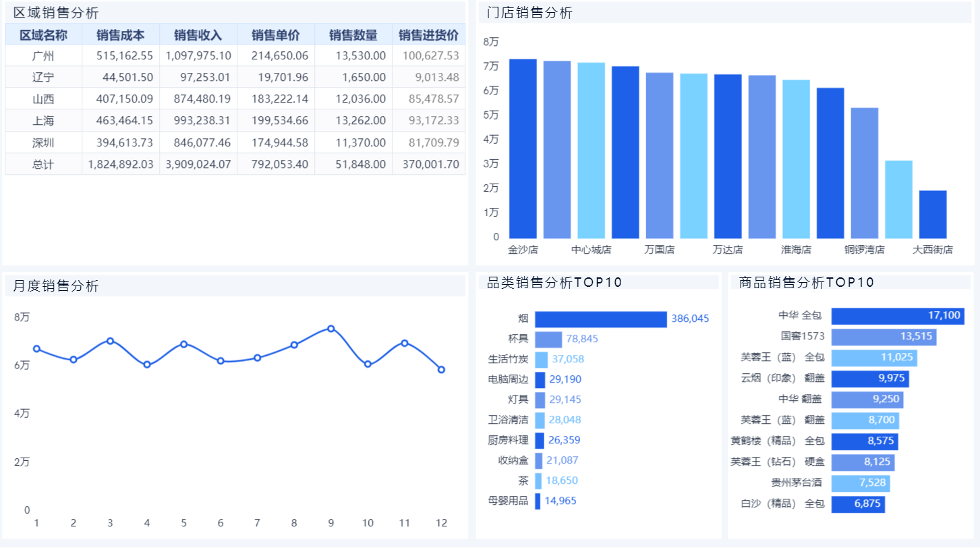Viewport: 980px width, 548px height.
Task: Click the 中华 全包 bar showing 17,100
Action: 897,316
